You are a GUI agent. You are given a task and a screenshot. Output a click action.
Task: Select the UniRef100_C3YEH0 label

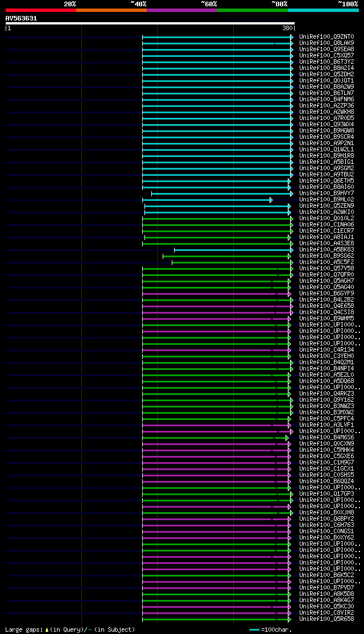(327, 356)
